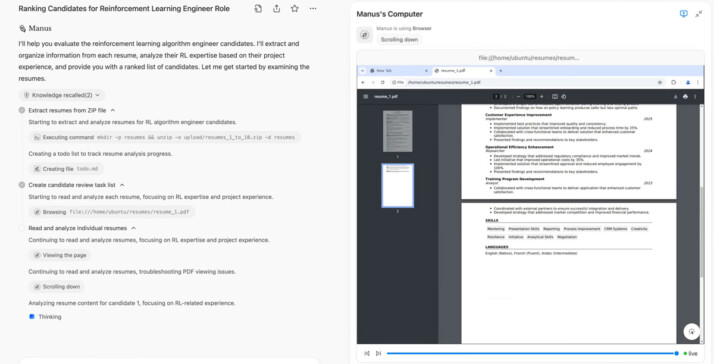Screen dimensions: 714x364
Task: Click the copy document icon in header
Action: point(258,9)
